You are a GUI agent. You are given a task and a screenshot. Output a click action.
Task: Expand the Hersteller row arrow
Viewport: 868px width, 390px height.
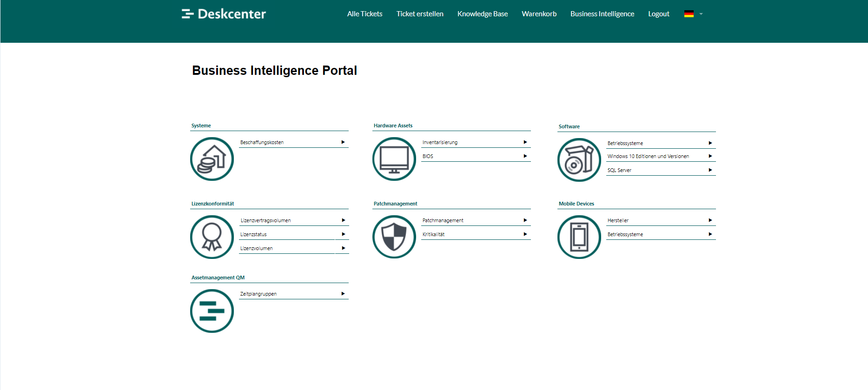(x=710, y=220)
